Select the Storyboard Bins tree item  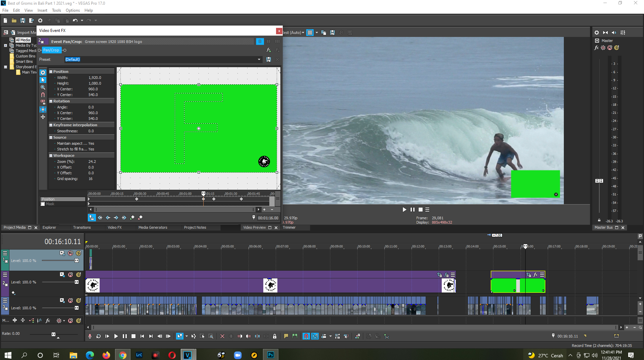click(26, 67)
